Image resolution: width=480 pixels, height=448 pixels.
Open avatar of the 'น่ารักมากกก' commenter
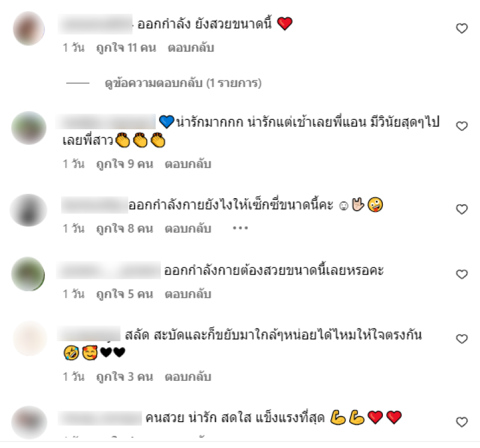tap(29, 128)
